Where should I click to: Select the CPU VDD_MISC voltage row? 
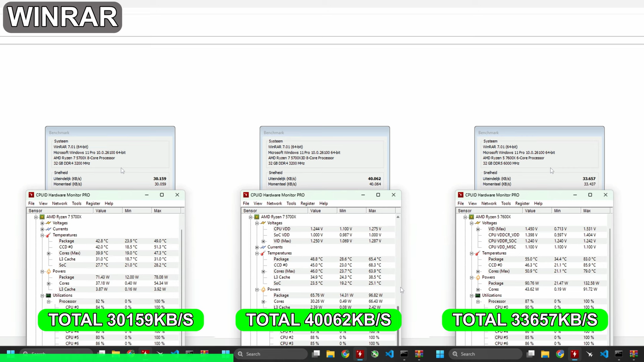(502, 247)
